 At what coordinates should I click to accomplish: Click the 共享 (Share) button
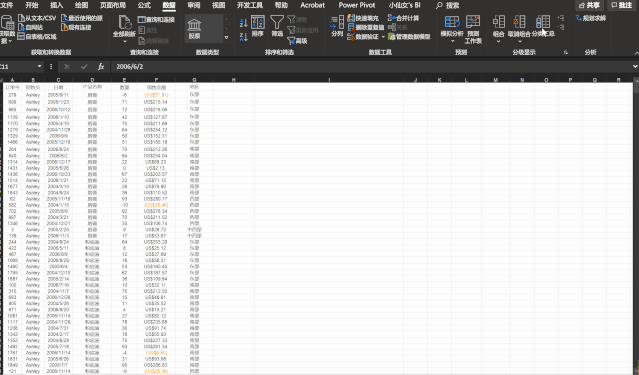(590, 5)
